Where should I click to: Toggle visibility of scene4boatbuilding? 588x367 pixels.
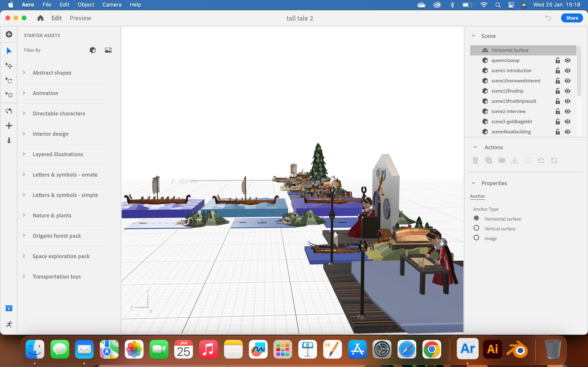568,132
